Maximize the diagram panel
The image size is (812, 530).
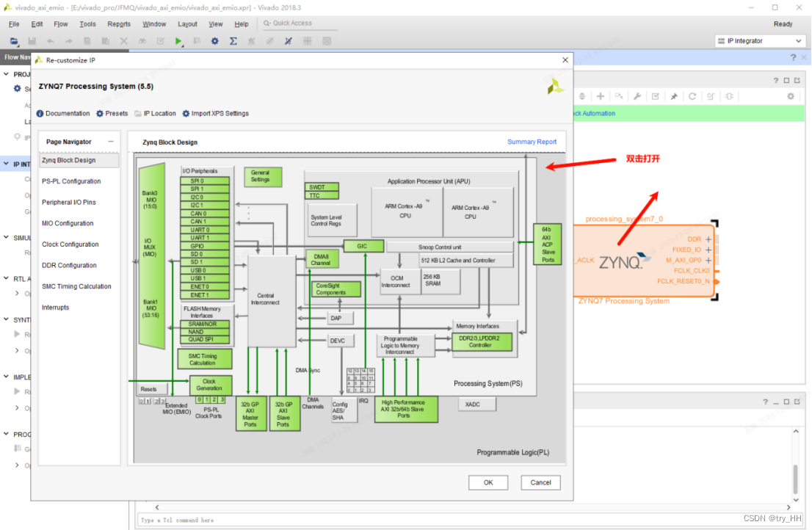786,81
